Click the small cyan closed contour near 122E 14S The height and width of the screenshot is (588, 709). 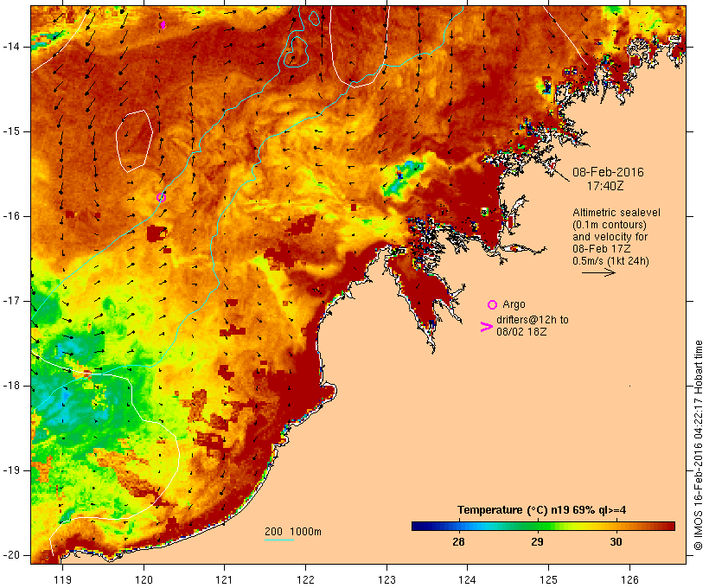click(x=297, y=53)
